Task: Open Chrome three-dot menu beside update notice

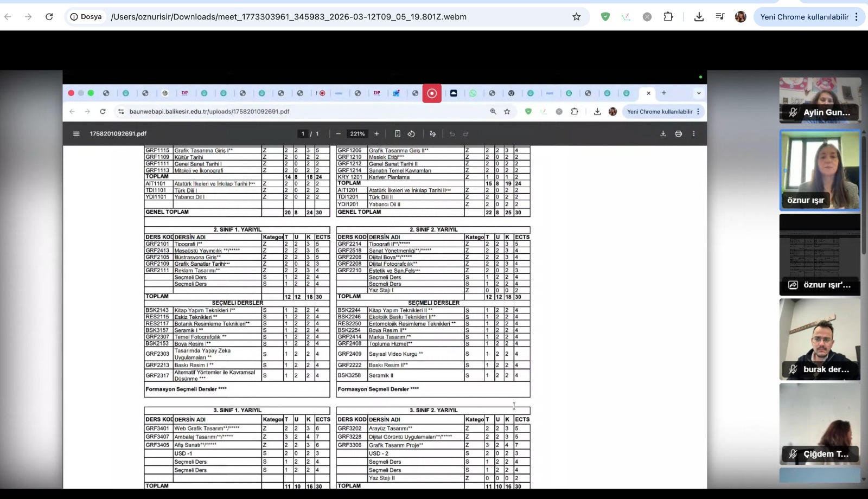Action: (857, 17)
